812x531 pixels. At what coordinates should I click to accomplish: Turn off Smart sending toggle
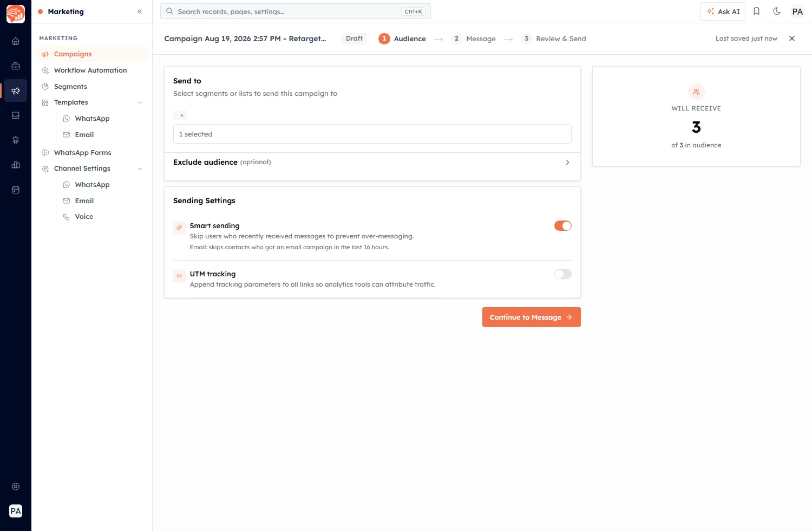(563, 226)
